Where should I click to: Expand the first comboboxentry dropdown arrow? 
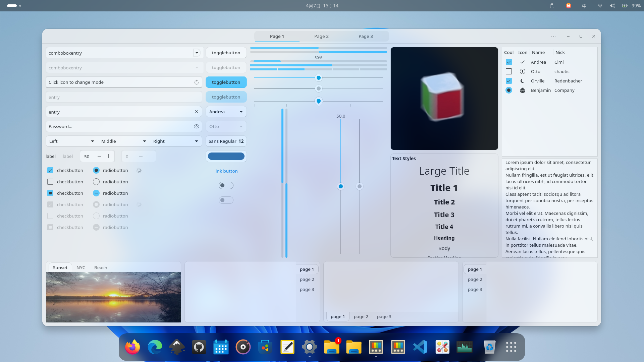coord(197,53)
